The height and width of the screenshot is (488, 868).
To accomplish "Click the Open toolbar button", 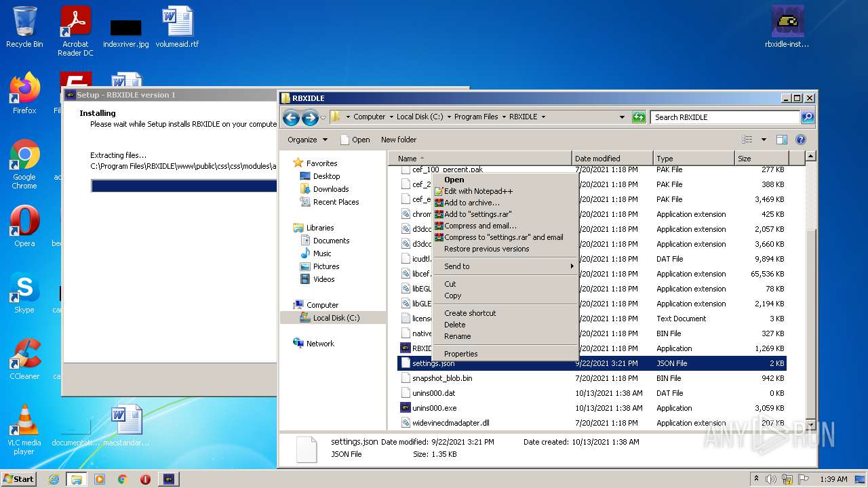I will click(x=355, y=140).
